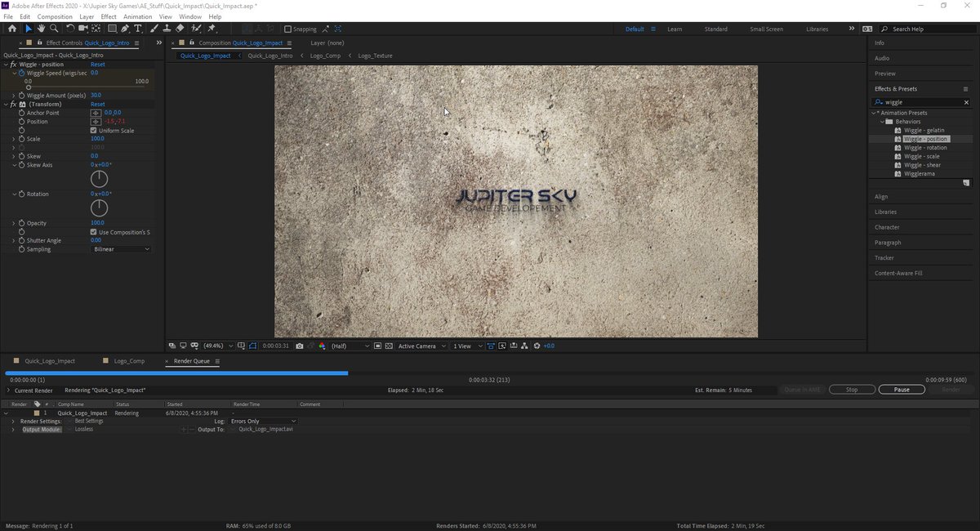Enable the Snapping checkbox
This screenshot has height=531, width=980.
[x=287, y=29]
